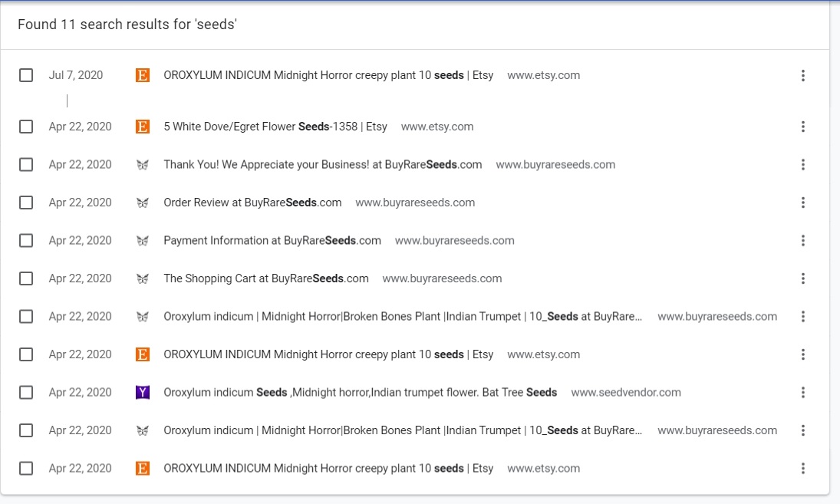
Task: Open the Order Review at BuyRareSeeds.com link
Action: (x=252, y=203)
